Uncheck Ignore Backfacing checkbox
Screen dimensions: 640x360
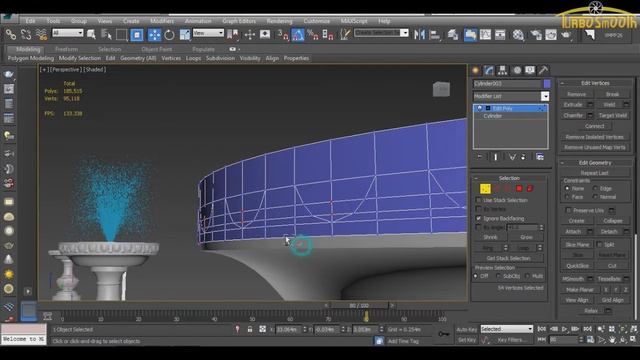pyautogui.click(x=478, y=218)
